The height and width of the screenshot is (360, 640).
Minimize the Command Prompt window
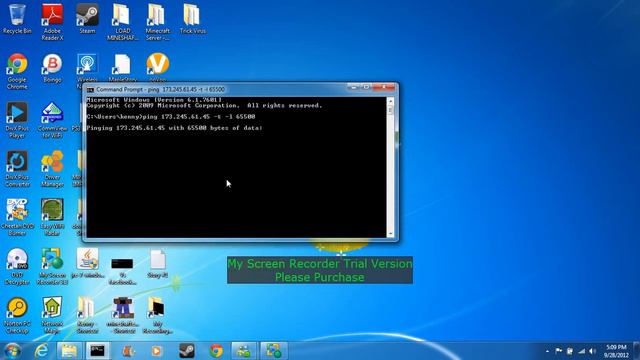tap(354, 87)
